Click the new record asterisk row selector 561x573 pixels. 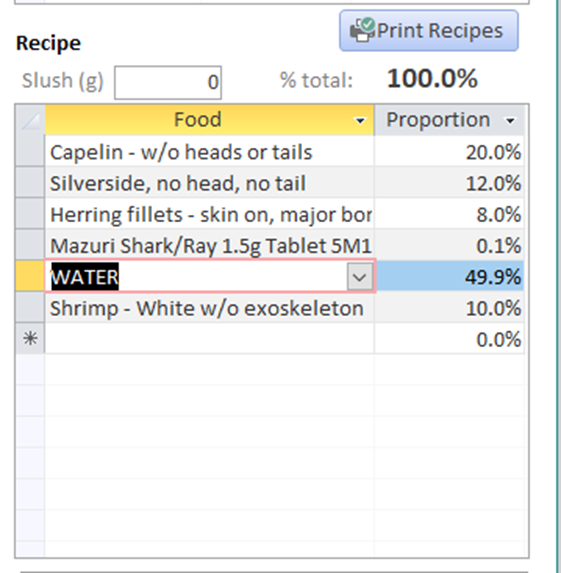click(x=30, y=338)
